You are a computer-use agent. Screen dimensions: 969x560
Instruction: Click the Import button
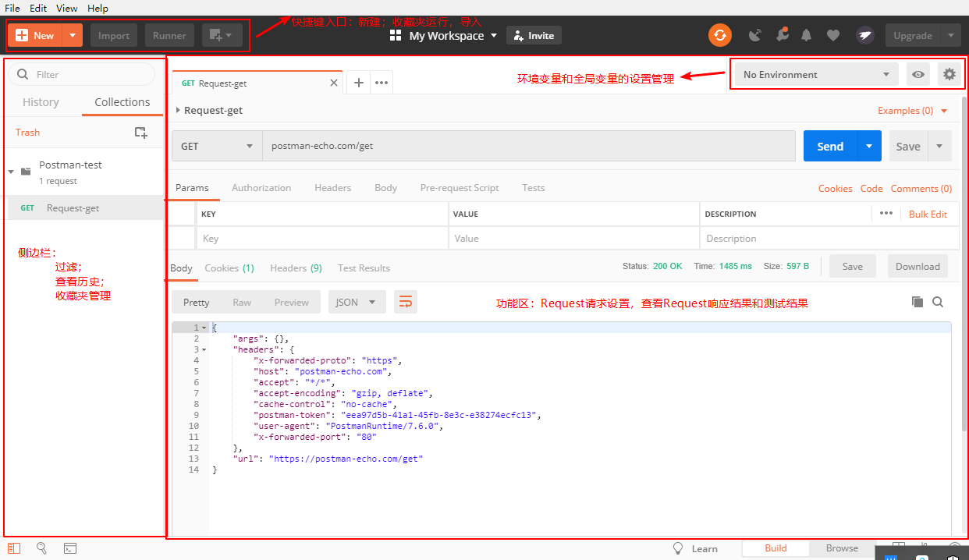114,35
